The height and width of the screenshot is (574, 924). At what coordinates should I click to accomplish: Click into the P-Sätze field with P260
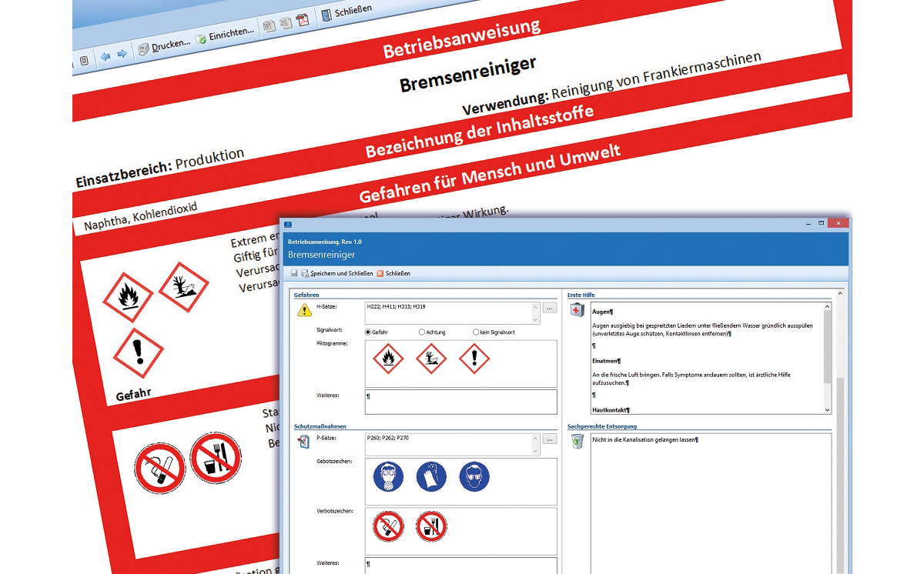pyautogui.click(x=452, y=444)
